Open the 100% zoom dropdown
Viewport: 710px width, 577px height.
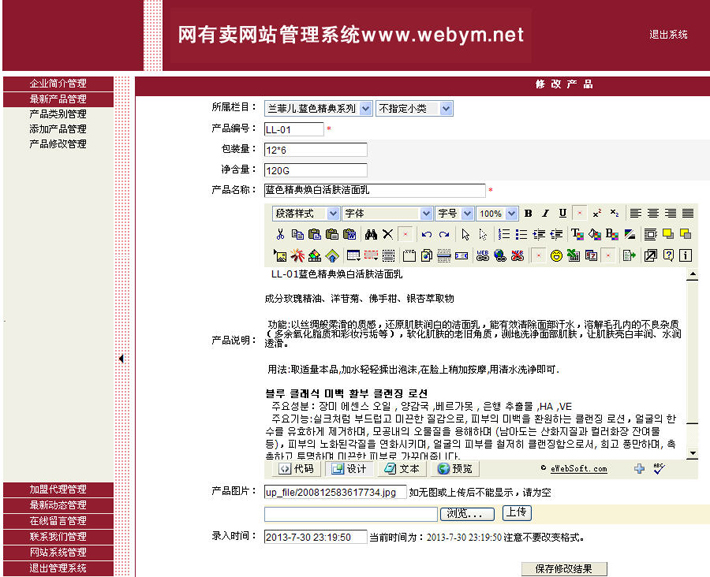(x=497, y=213)
